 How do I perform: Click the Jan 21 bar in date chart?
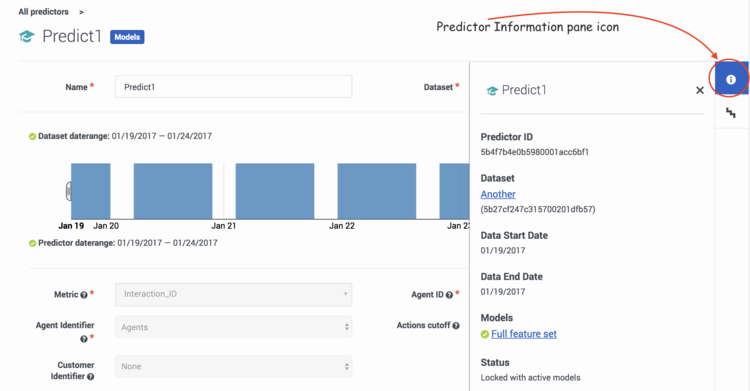pos(275,191)
